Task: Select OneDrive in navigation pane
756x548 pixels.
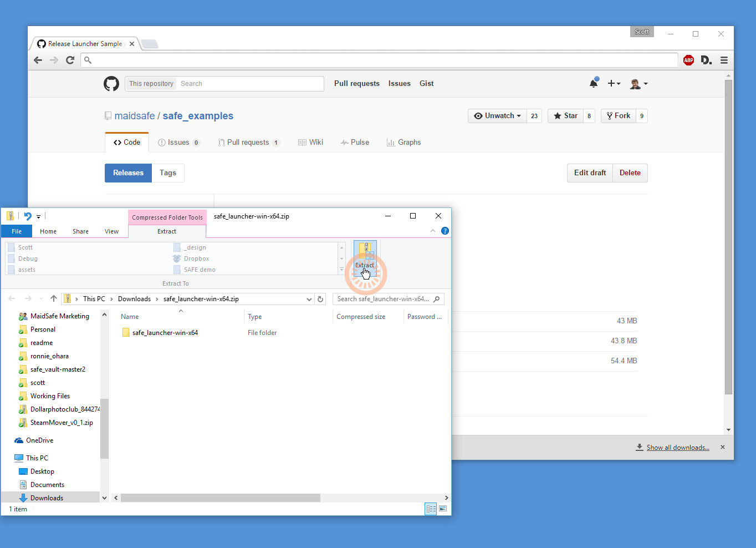Action: 39,440
